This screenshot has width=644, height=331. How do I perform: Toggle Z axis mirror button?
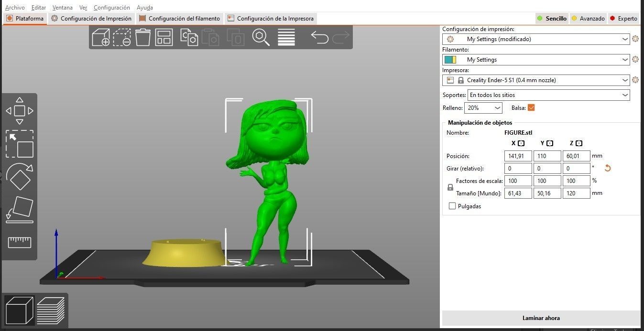(579, 143)
